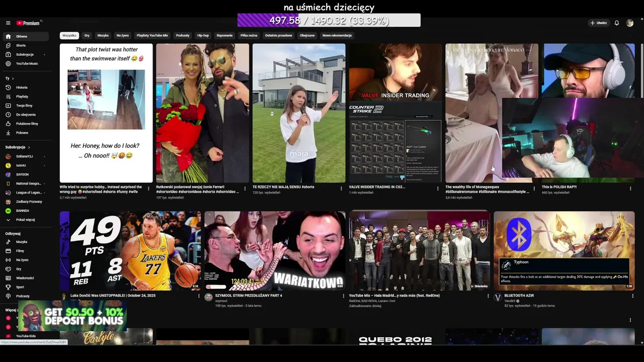Select the Muzyka filter chip

coord(103,36)
